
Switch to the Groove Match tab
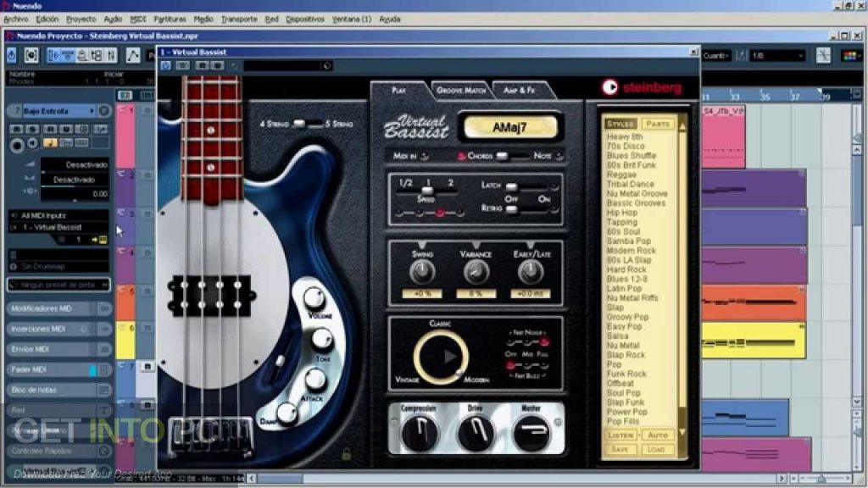461,90
